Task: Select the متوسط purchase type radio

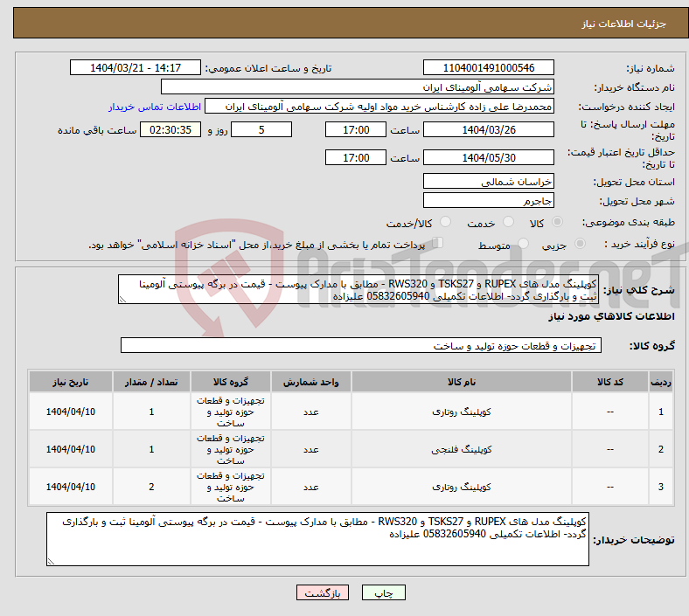Action: click(x=523, y=243)
